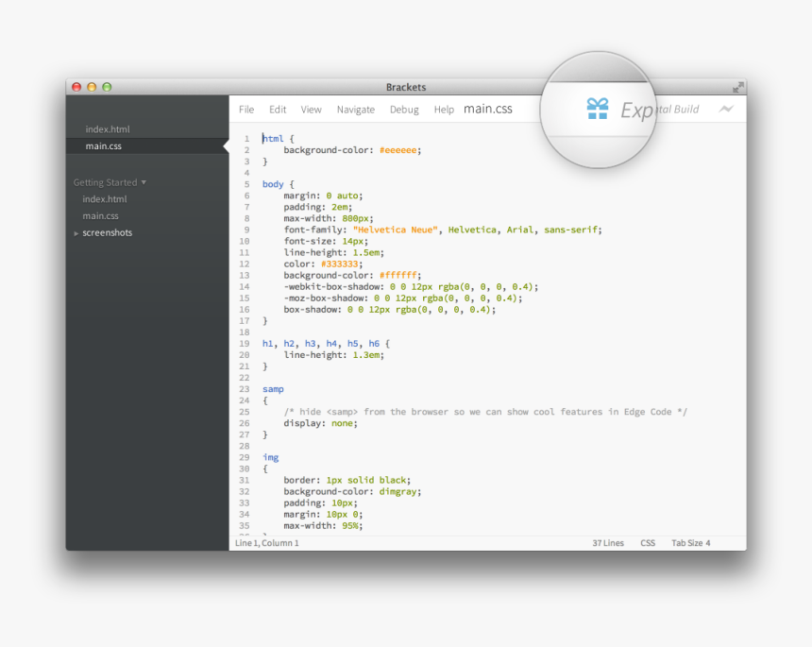Expand the screenshots folder arrow
Image resolution: width=812 pixels, height=647 pixels.
pos(76,233)
